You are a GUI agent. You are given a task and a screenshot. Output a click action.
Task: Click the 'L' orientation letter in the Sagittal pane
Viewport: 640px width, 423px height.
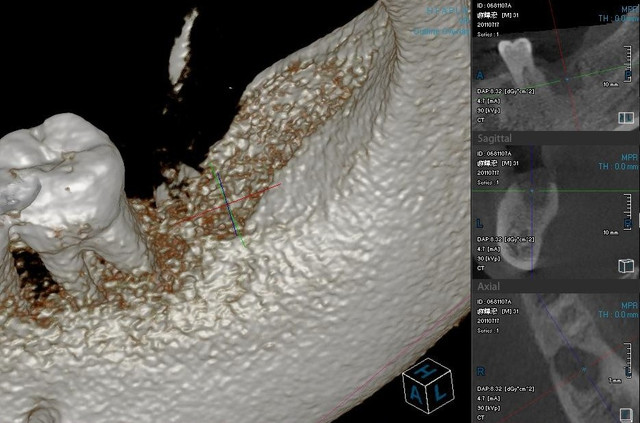pos(480,224)
